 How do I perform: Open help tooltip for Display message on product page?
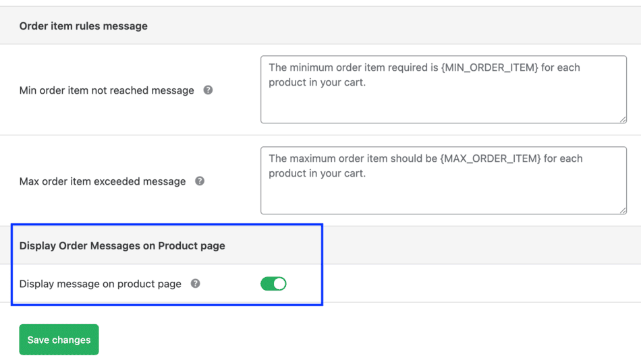(195, 283)
